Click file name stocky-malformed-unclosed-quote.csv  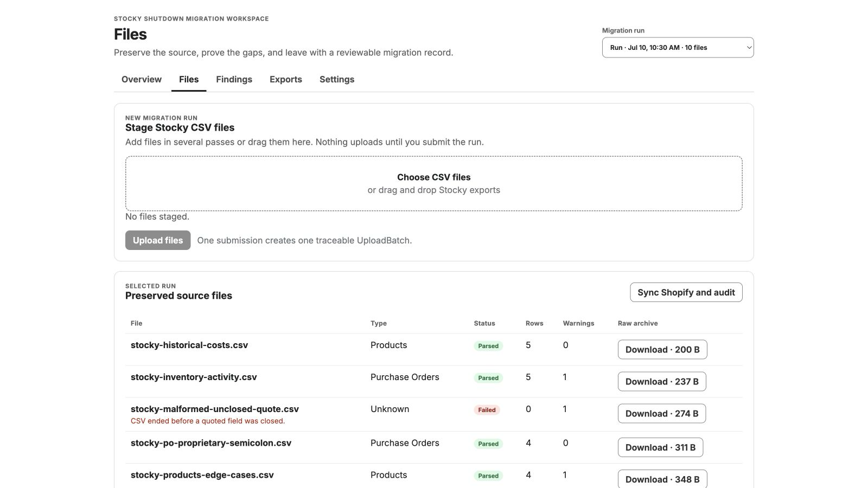[215, 409]
